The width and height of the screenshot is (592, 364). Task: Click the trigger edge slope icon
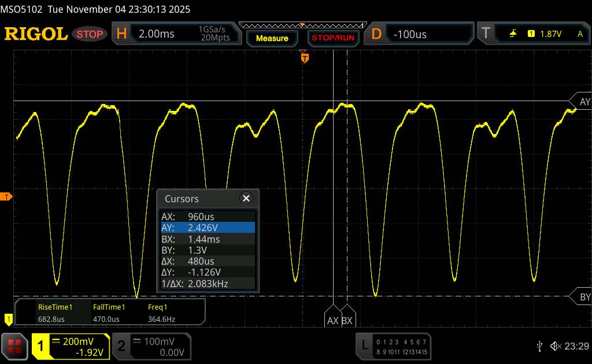pos(513,34)
